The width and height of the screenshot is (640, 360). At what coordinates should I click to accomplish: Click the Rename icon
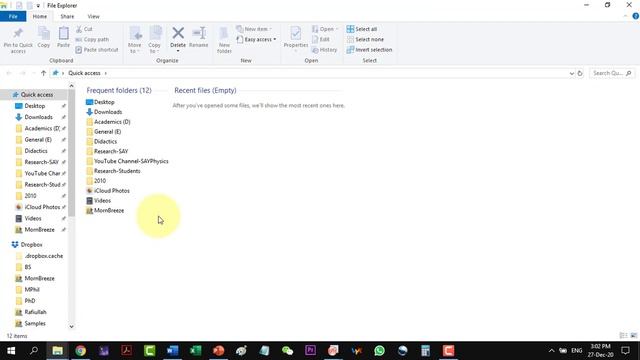[199, 33]
